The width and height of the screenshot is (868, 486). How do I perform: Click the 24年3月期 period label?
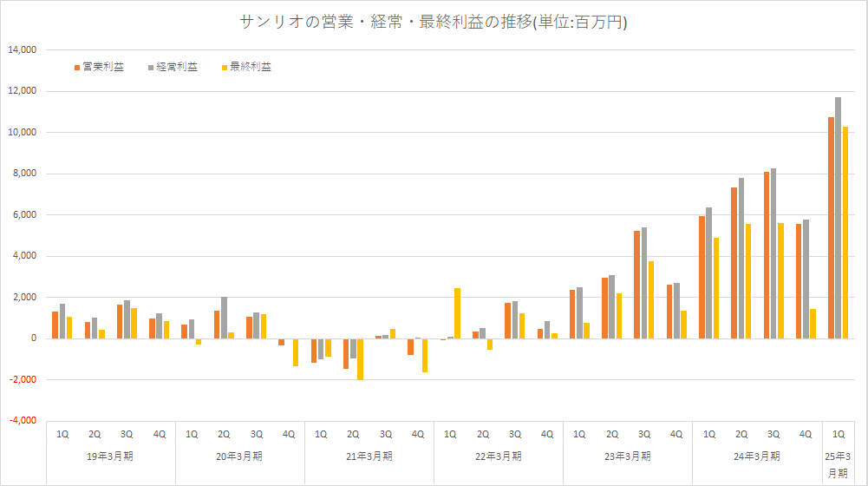(x=757, y=456)
